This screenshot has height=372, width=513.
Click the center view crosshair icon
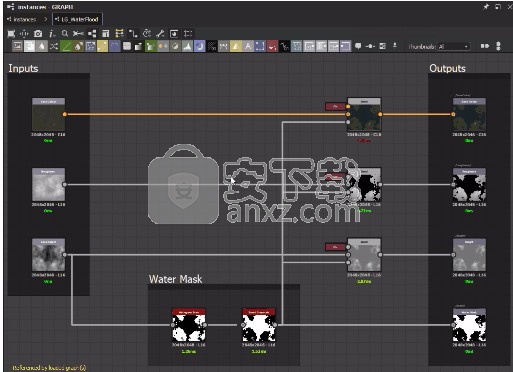tap(24, 34)
